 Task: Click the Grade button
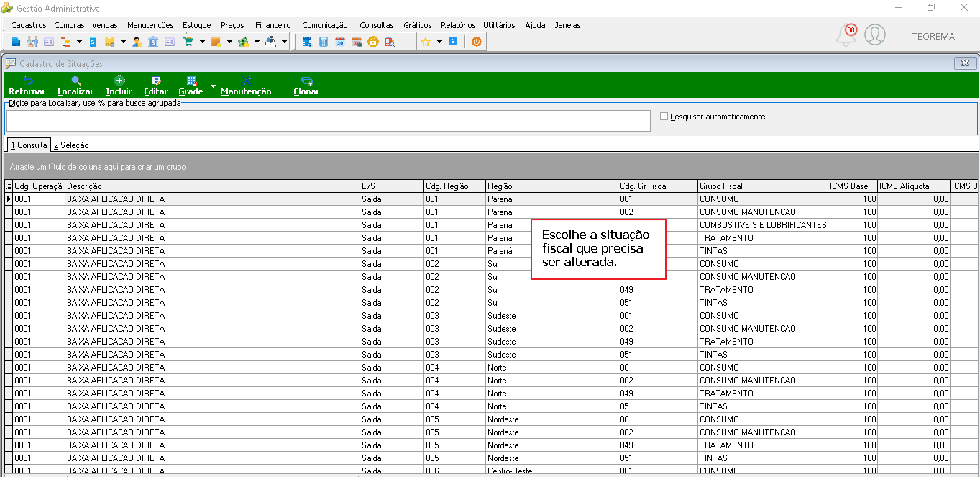[x=191, y=86]
